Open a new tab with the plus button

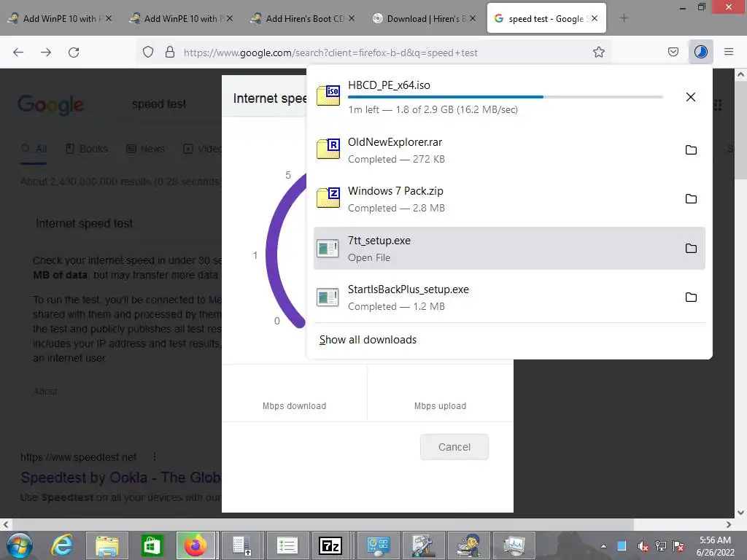pyautogui.click(x=624, y=18)
